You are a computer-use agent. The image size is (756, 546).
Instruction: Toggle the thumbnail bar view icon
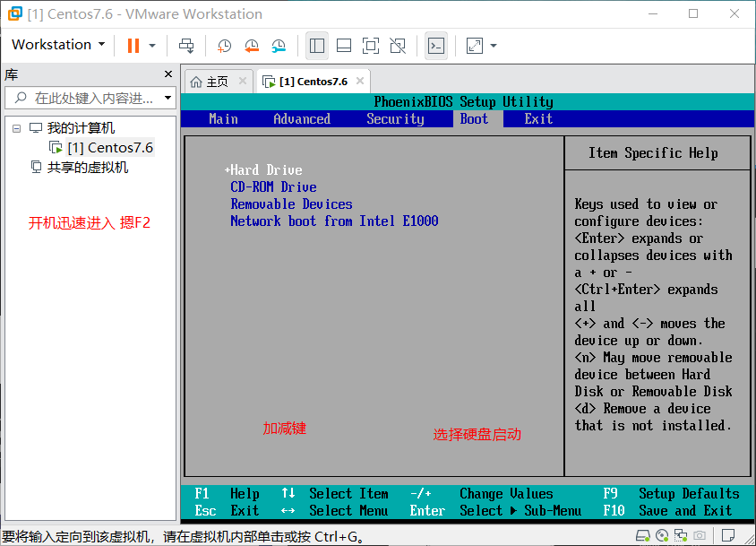pos(344,46)
